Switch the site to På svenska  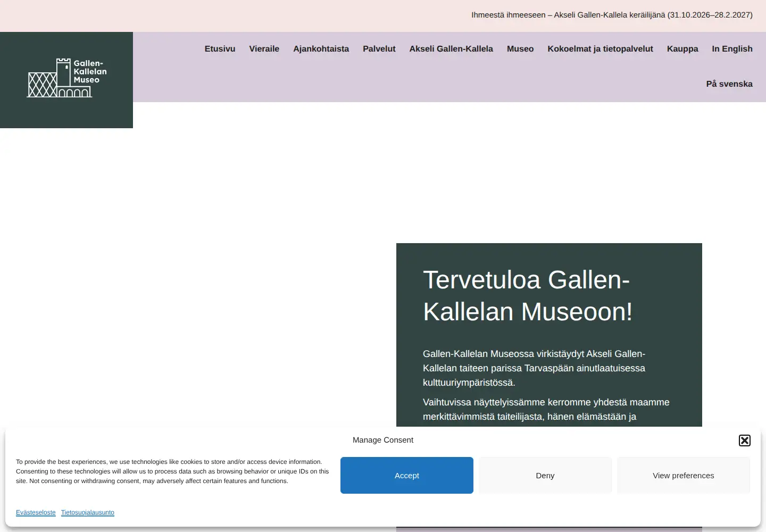coord(729,84)
